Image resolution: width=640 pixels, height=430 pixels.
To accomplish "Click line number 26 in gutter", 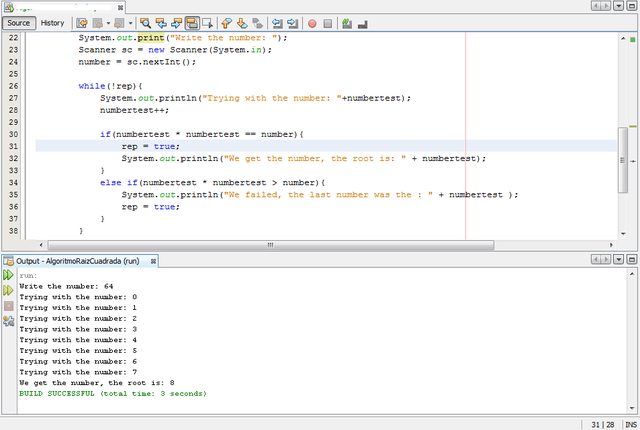I will click(13, 86).
